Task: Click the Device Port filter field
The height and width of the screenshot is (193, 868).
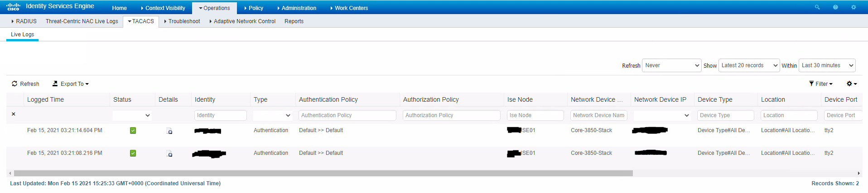Action: pyautogui.click(x=843, y=115)
